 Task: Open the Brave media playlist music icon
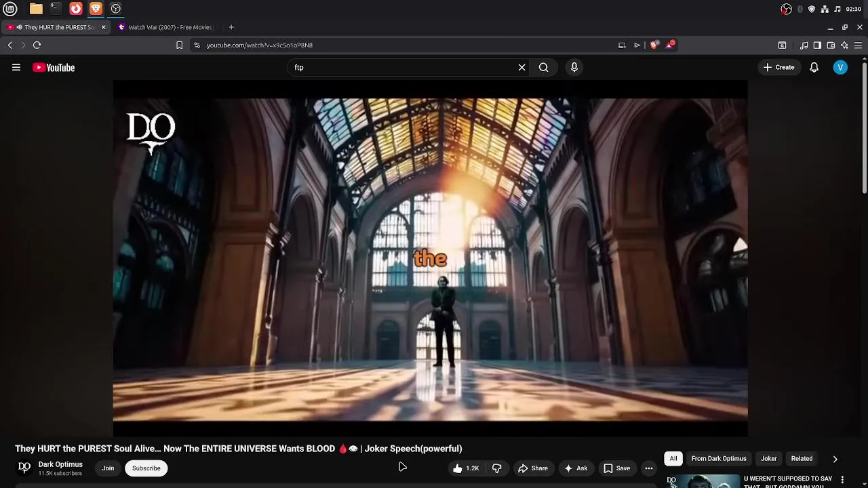804,45
